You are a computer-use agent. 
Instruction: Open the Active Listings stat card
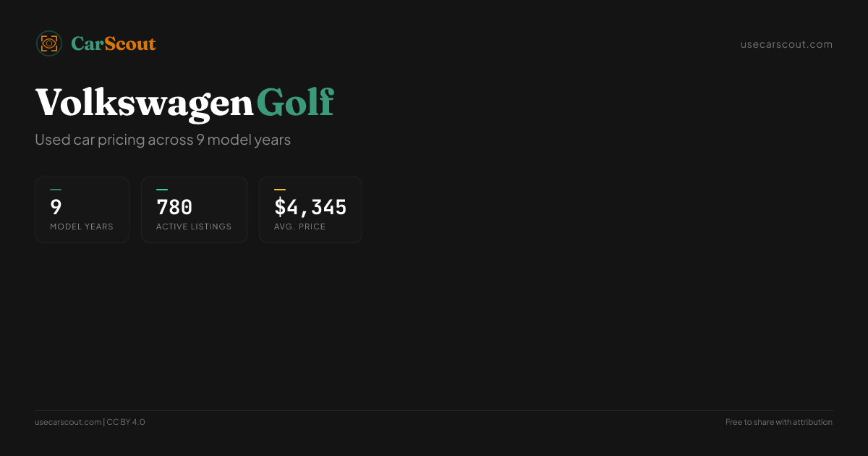click(x=194, y=210)
